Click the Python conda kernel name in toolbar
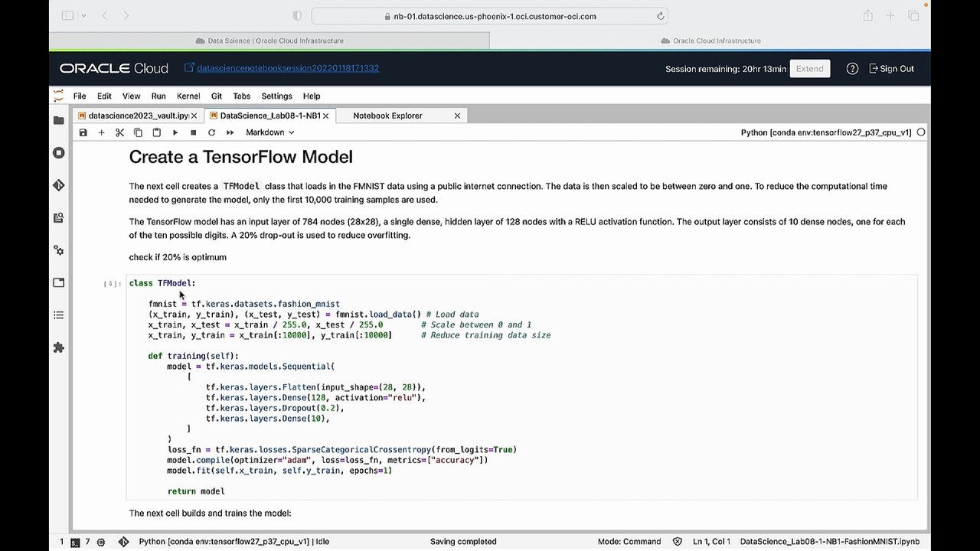The image size is (980, 551). (826, 132)
